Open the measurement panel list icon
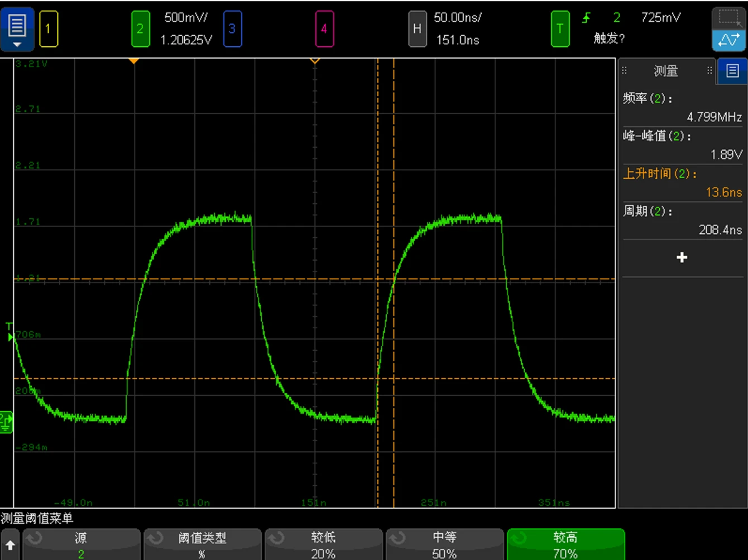Viewport: 748px width, 560px height. [732, 71]
